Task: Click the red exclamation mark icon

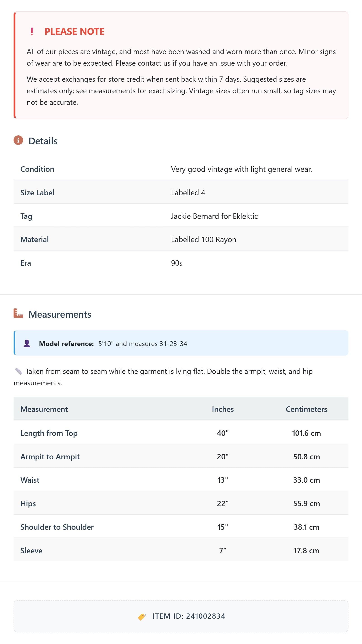Action: [32, 31]
